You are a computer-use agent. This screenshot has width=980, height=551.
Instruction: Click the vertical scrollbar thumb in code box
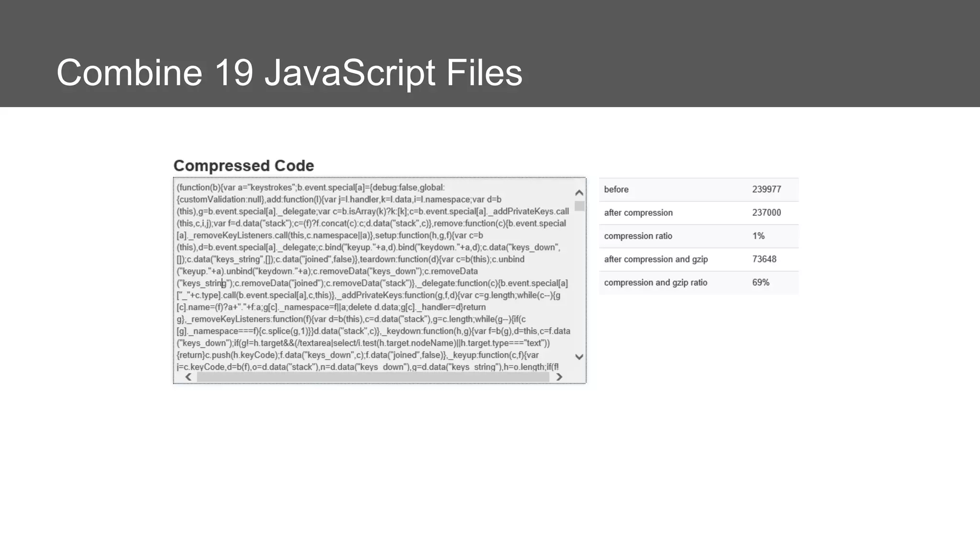click(x=579, y=206)
